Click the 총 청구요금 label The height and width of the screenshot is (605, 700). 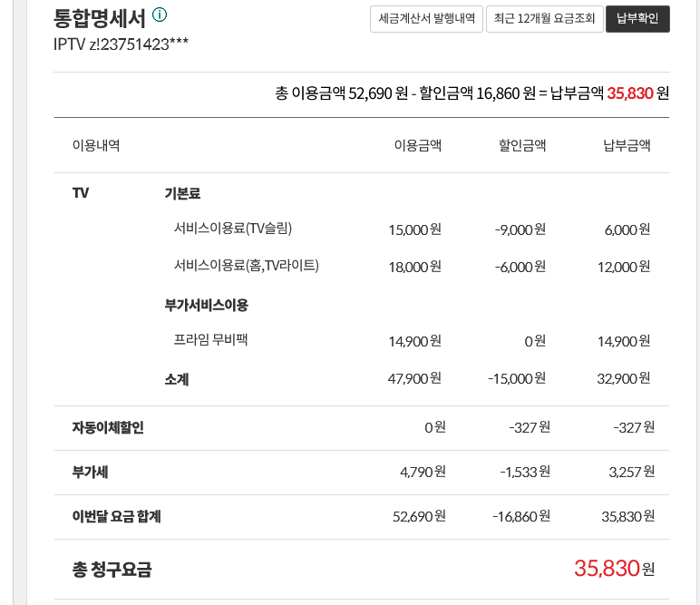112,570
